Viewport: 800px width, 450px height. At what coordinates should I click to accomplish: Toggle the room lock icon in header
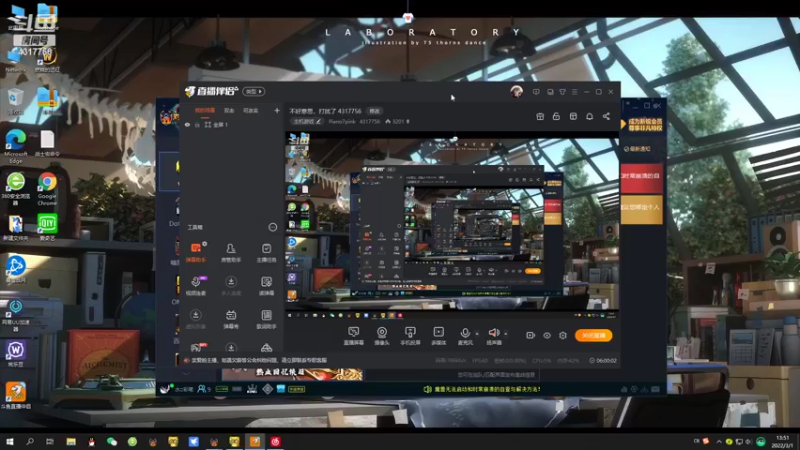[x=556, y=116]
